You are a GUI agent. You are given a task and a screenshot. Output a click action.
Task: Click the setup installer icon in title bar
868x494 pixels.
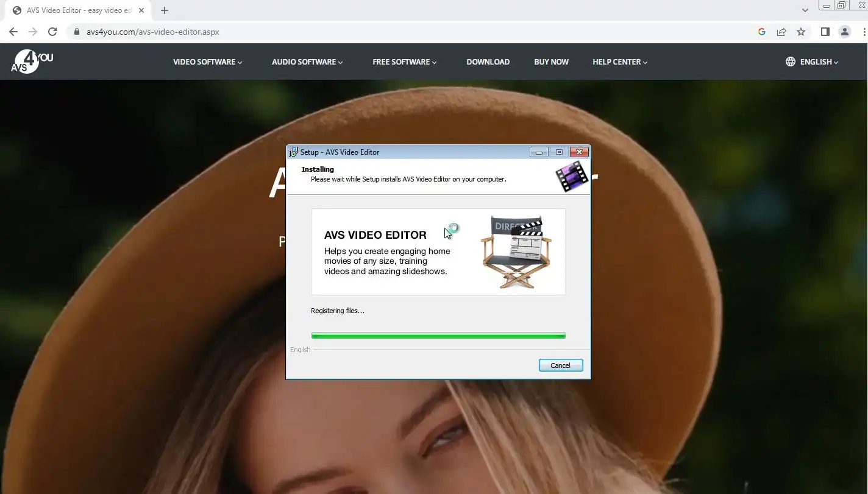293,152
